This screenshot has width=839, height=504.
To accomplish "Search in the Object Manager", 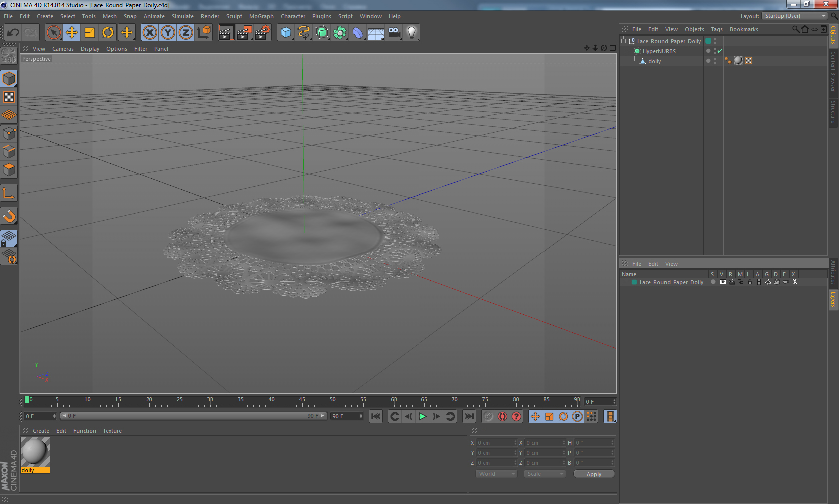I will (796, 29).
